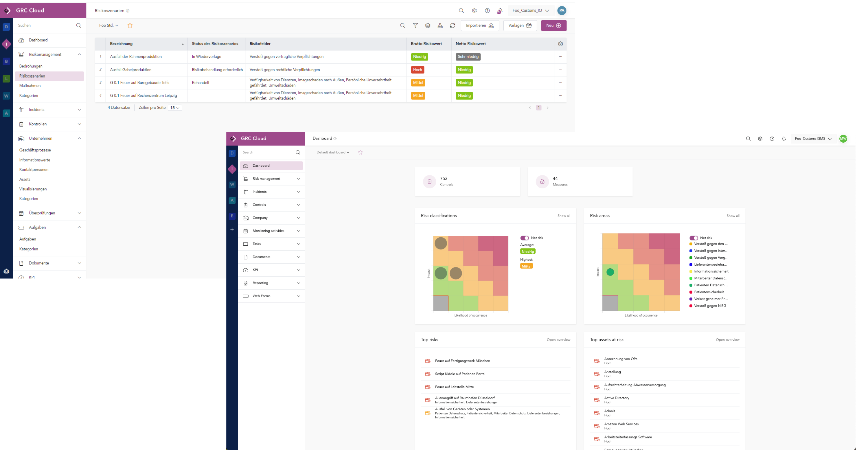Click the Importieren button
Image resolution: width=868 pixels, height=450 pixels.
pos(479,25)
